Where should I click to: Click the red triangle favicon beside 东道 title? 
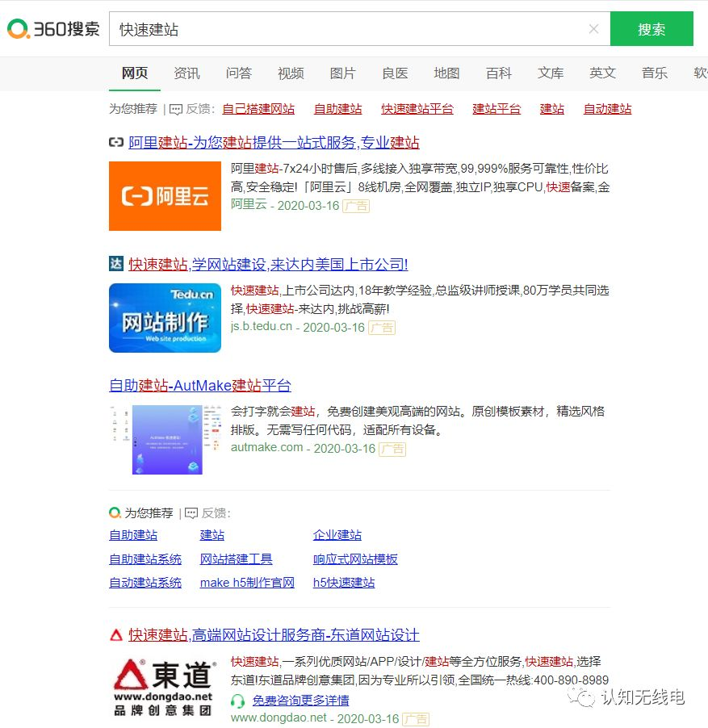click(116, 634)
